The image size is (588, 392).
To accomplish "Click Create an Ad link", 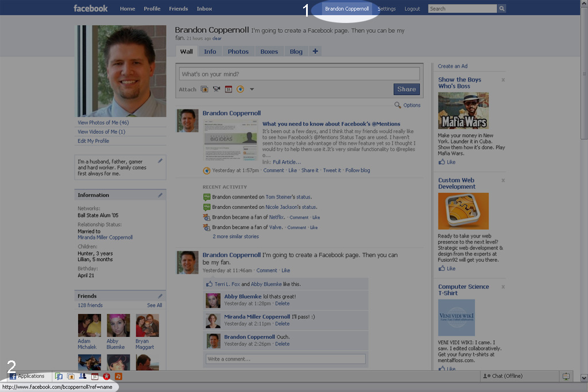I will [452, 66].
